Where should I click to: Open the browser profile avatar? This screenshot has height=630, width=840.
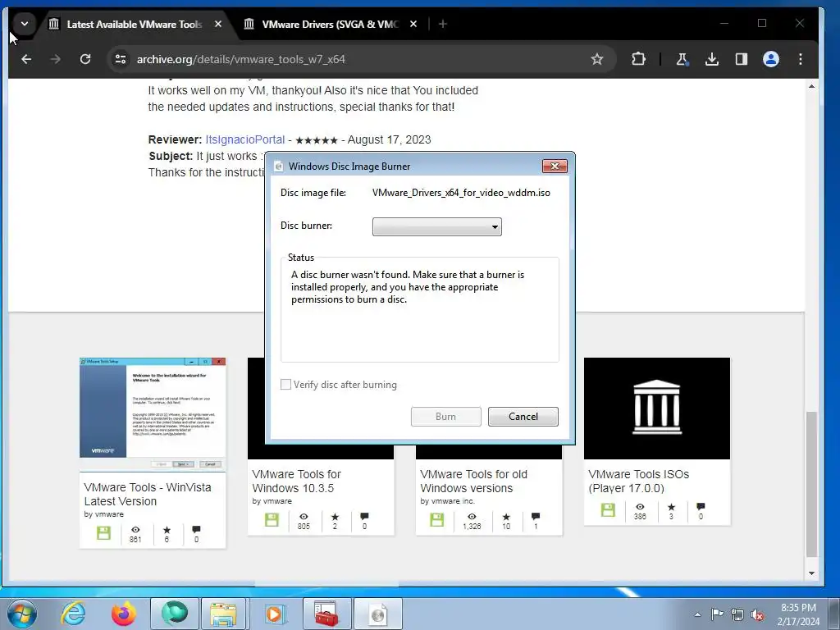771,59
